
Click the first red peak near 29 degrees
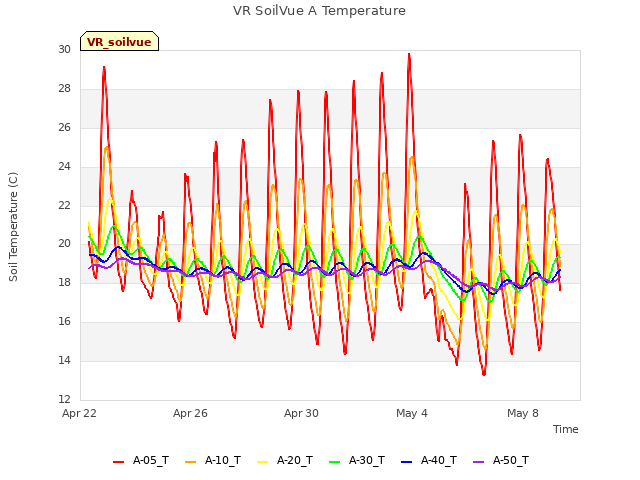coord(104,67)
